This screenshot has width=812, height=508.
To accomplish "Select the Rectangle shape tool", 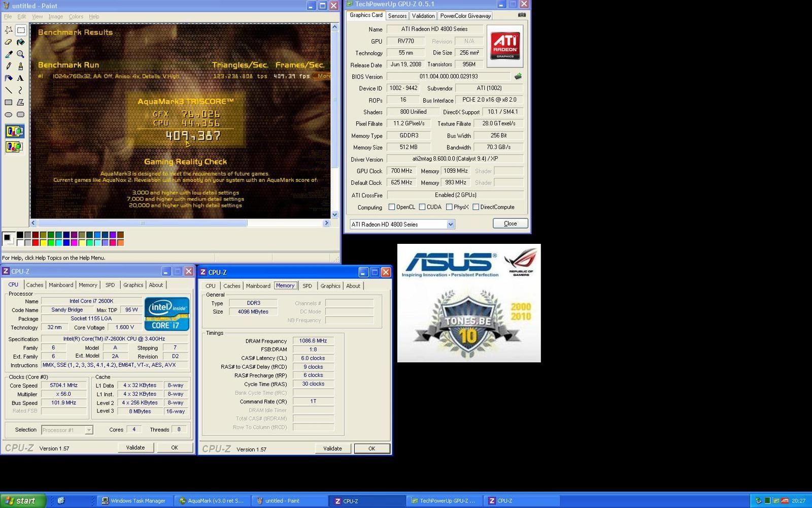I will 9,102.
